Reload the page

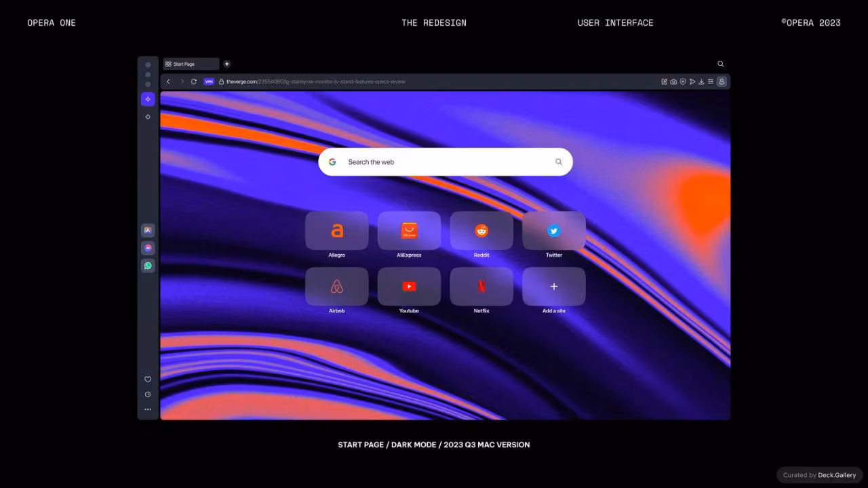[194, 81]
